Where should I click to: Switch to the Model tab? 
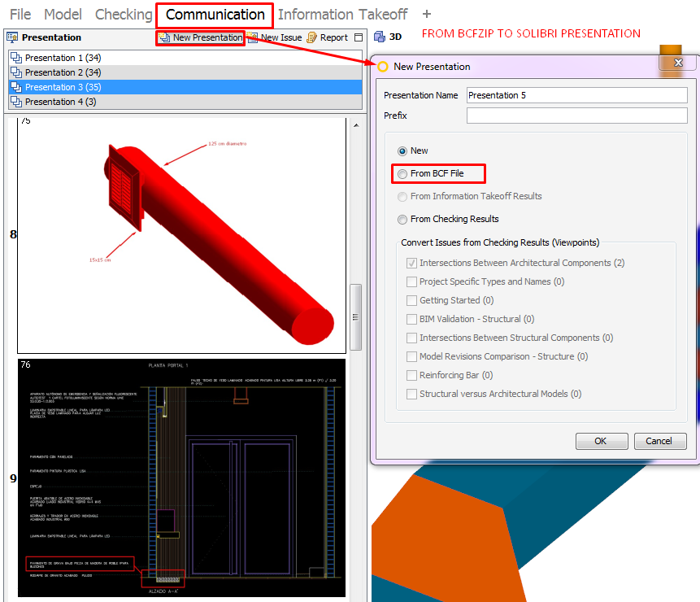tap(63, 15)
